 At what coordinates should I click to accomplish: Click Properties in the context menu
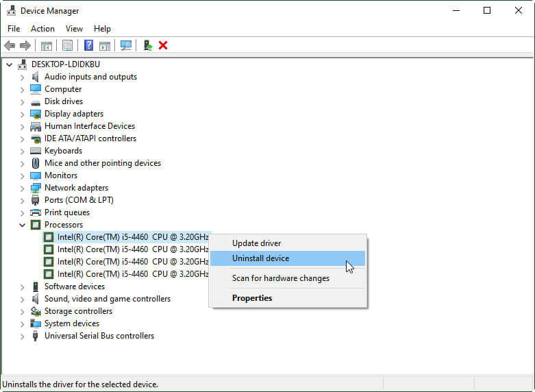coord(252,298)
